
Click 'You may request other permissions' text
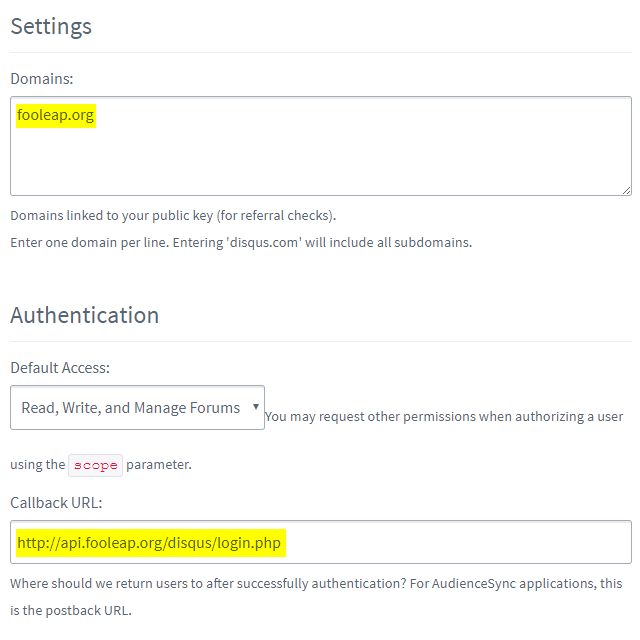tap(444, 417)
